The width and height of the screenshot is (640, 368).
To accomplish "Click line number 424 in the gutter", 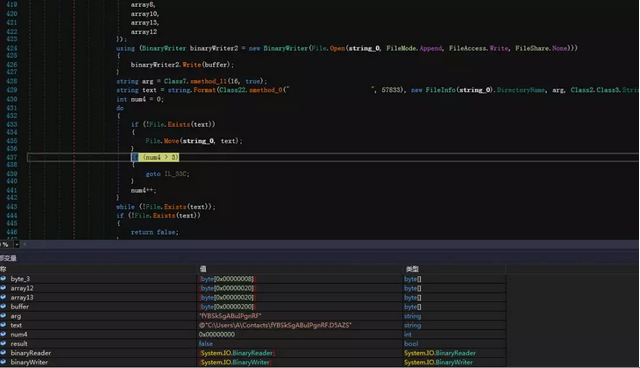I will [12, 48].
